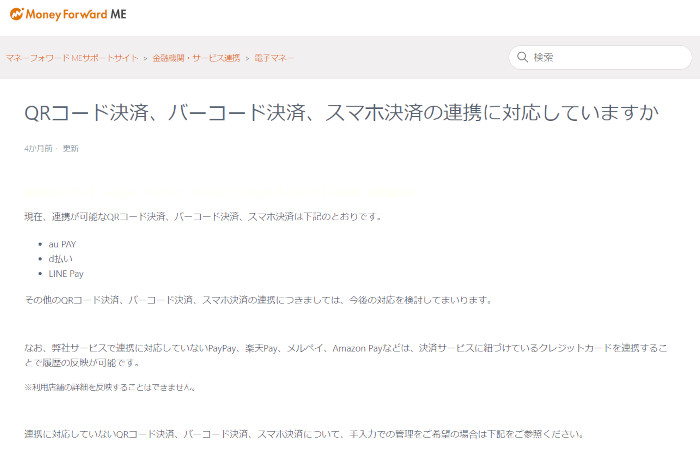Open 電子マネー breadcrumb link
This screenshot has height=455, width=700.
[274, 58]
